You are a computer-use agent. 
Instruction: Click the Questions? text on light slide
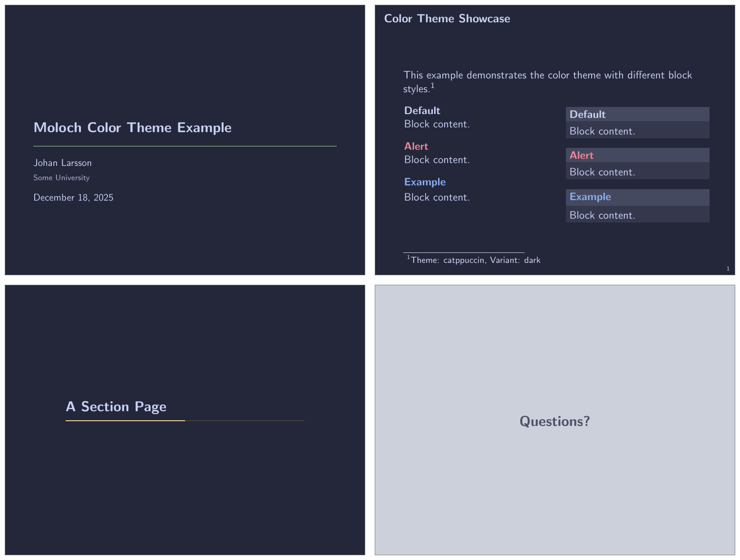555,421
